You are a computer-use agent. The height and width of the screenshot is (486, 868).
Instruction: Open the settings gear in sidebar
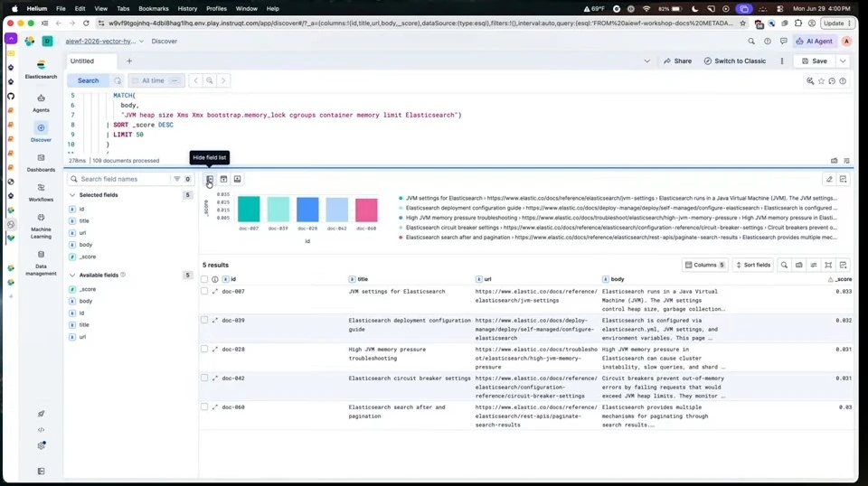tap(41, 445)
